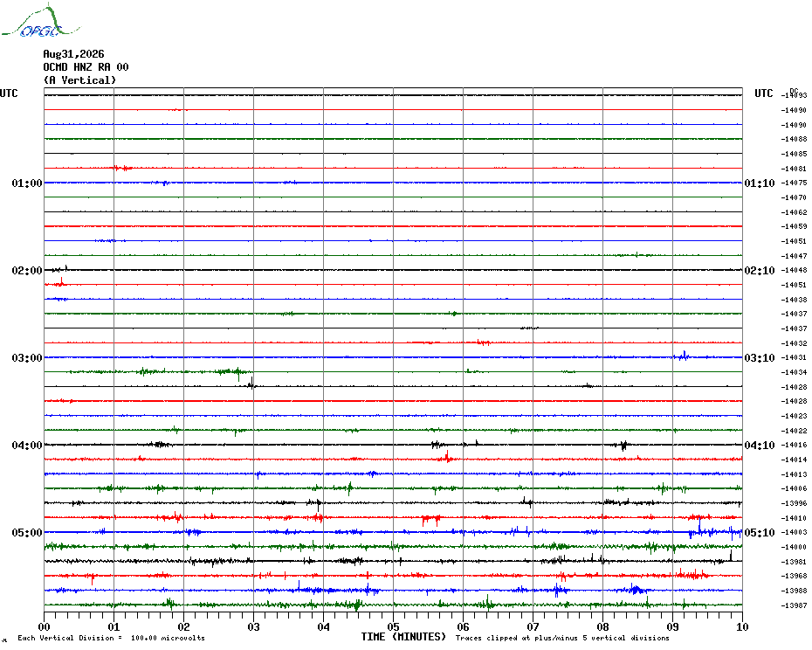Click the 01:10 end-time label
This screenshot has width=812, height=650.
click(x=760, y=183)
